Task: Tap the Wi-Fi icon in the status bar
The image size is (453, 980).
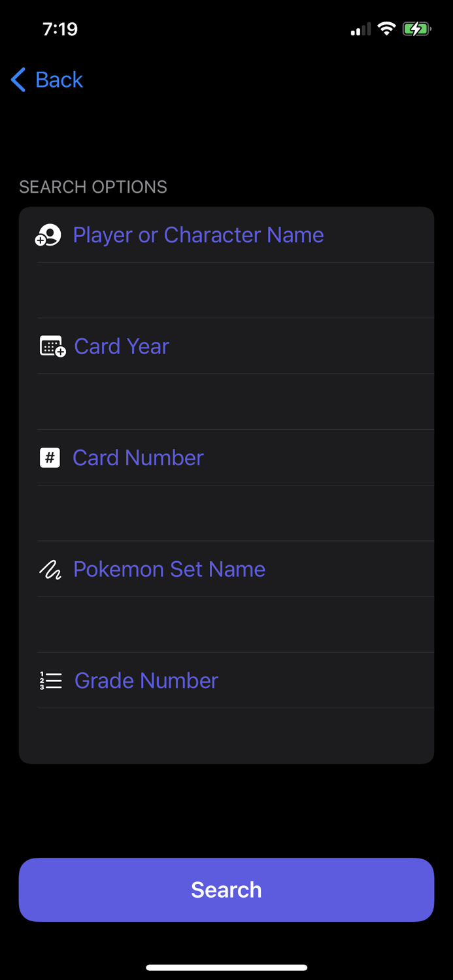Action: coord(387,28)
